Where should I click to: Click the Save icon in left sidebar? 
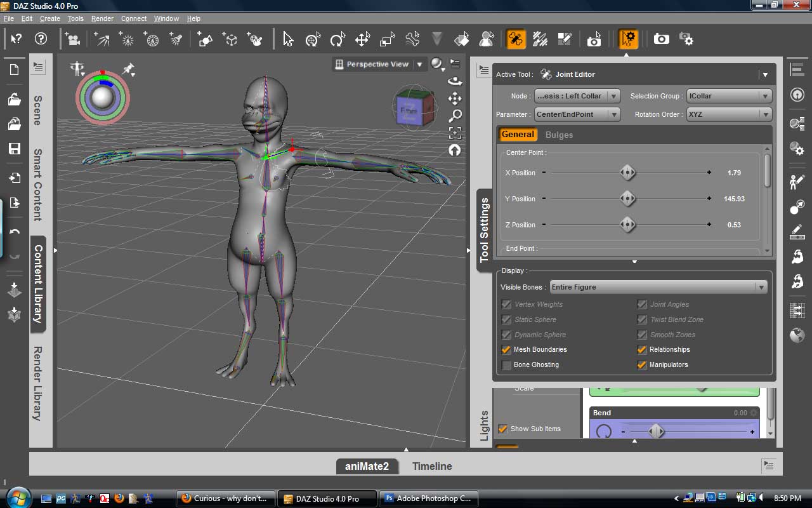pyautogui.click(x=14, y=149)
